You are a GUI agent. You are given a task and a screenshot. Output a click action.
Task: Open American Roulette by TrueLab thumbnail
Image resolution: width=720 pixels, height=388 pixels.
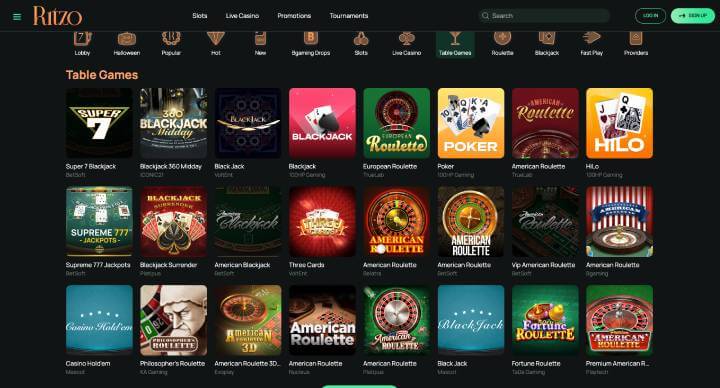click(546, 123)
